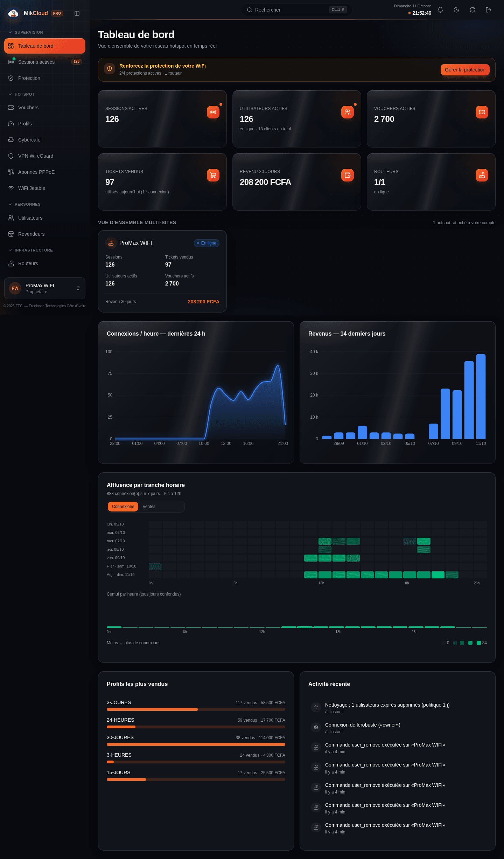Click Gérer la protection button
The image size is (504, 859).
tap(465, 70)
